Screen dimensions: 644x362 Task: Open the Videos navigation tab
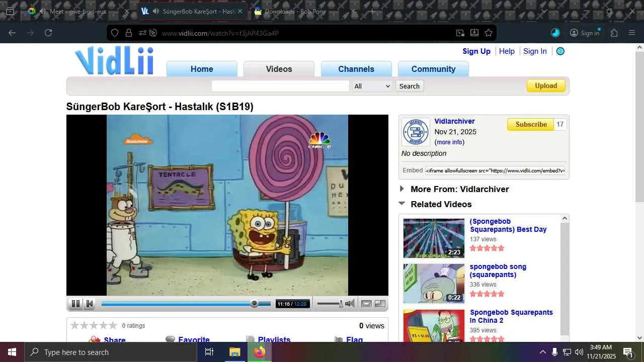click(x=279, y=69)
